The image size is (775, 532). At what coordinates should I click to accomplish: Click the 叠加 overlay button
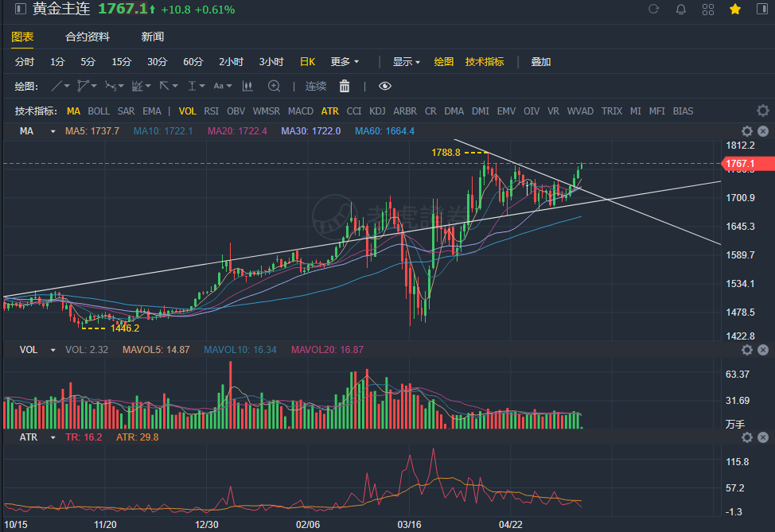coord(541,61)
